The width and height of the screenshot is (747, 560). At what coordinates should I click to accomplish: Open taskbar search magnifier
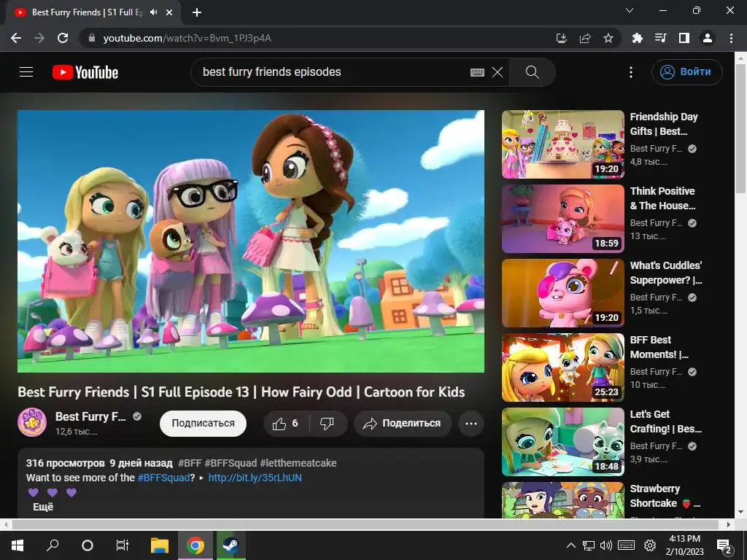click(53, 545)
